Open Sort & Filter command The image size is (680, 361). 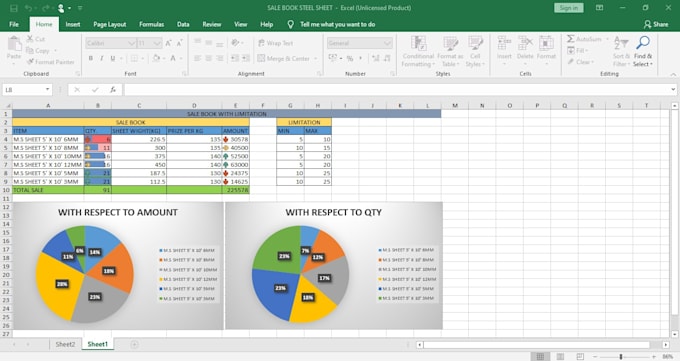[621, 51]
